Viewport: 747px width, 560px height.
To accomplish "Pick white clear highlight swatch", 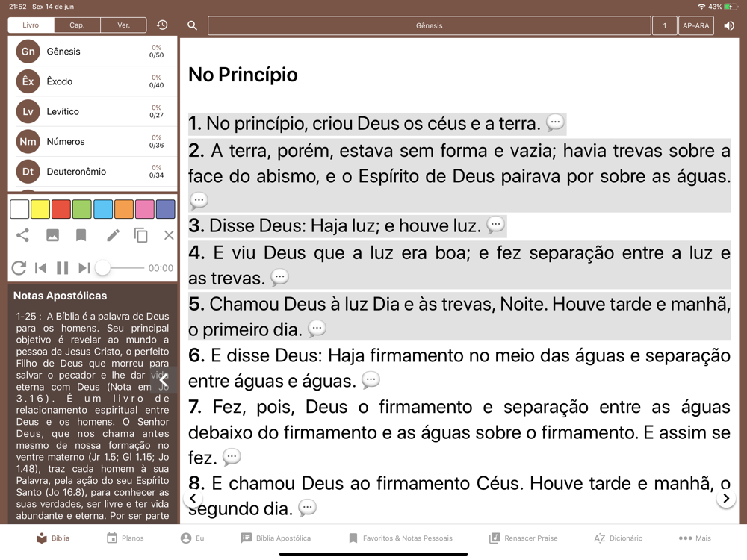I will (19, 209).
